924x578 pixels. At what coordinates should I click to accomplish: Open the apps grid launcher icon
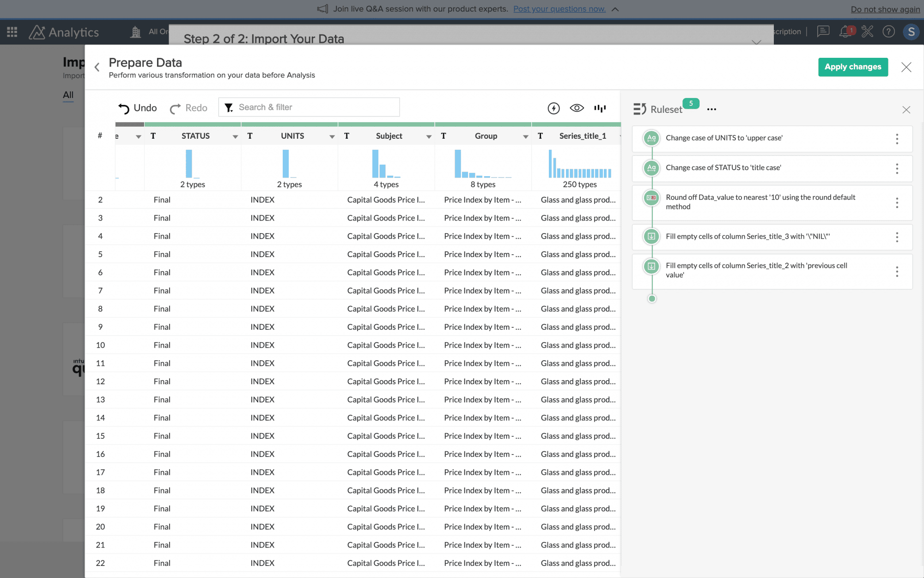(x=12, y=32)
